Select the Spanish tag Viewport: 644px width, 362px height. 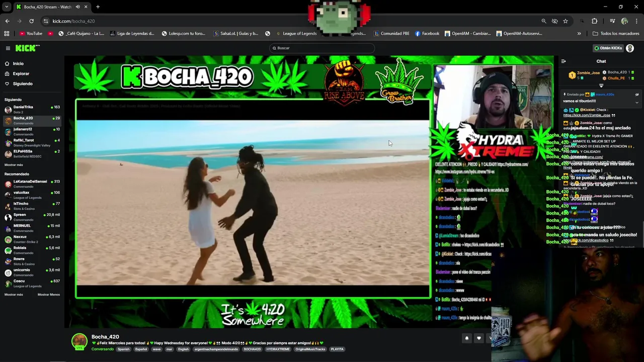(124, 349)
